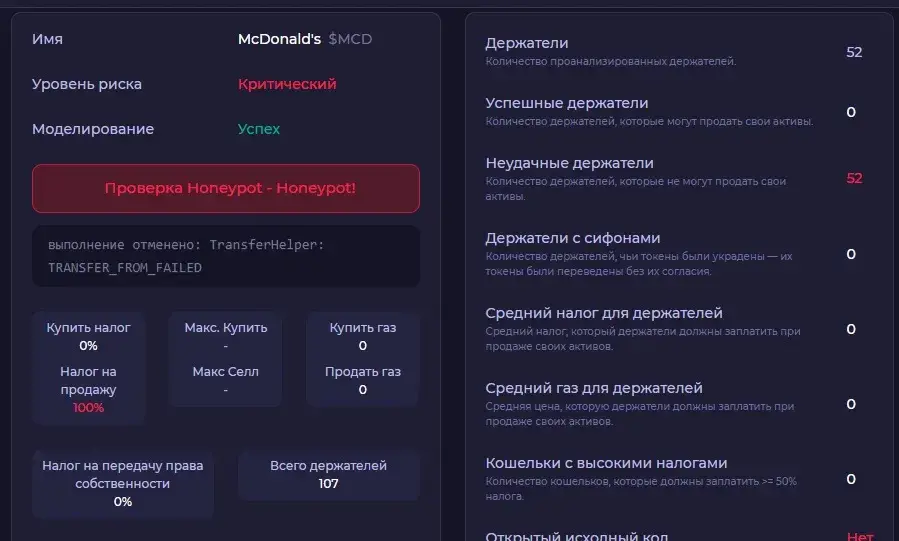Click the Неудачные держатели heading
The height and width of the screenshot is (541, 899).
tap(569, 163)
